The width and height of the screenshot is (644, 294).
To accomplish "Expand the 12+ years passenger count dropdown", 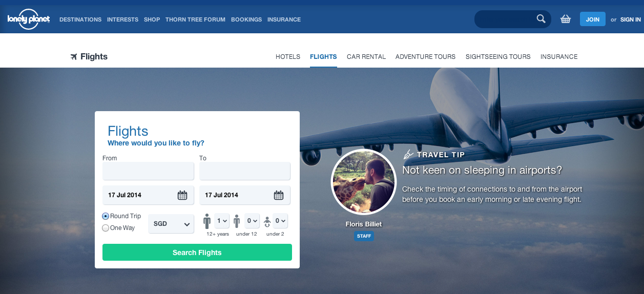I will pos(222,221).
